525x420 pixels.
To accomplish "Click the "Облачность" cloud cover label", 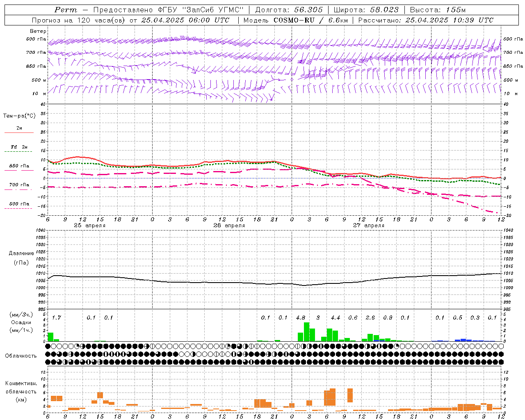I will pyautogui.click(x=21, y=356).
